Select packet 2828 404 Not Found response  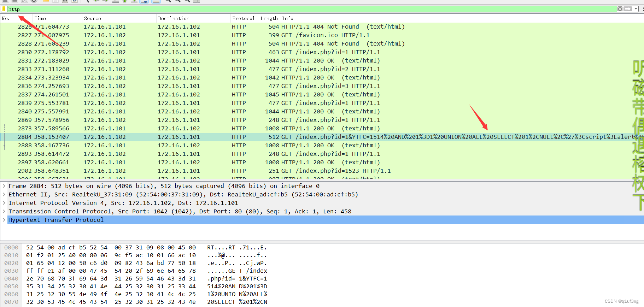(x=322, y=43)
